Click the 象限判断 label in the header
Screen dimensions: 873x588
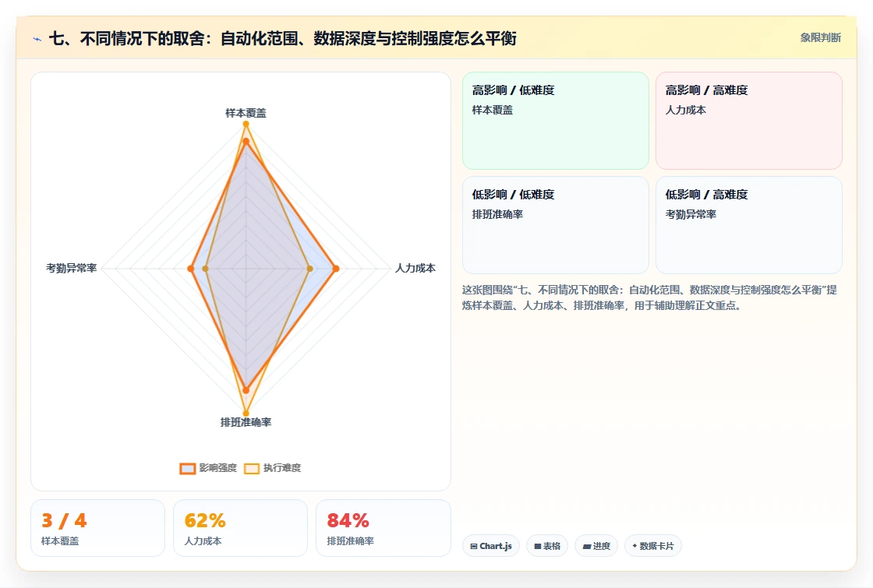(x=821, y=38)
